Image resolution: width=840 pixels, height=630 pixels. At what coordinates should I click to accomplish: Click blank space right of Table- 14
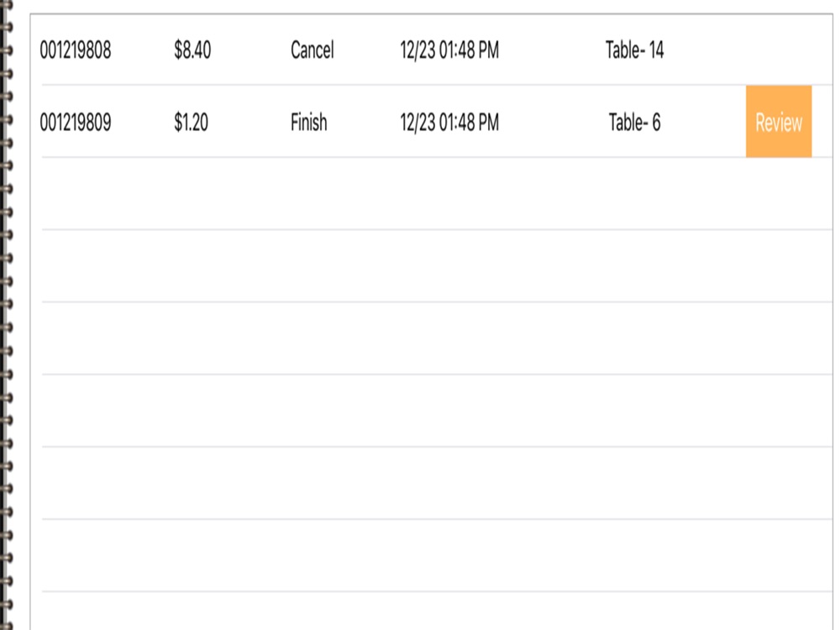(x=750, y=50)
